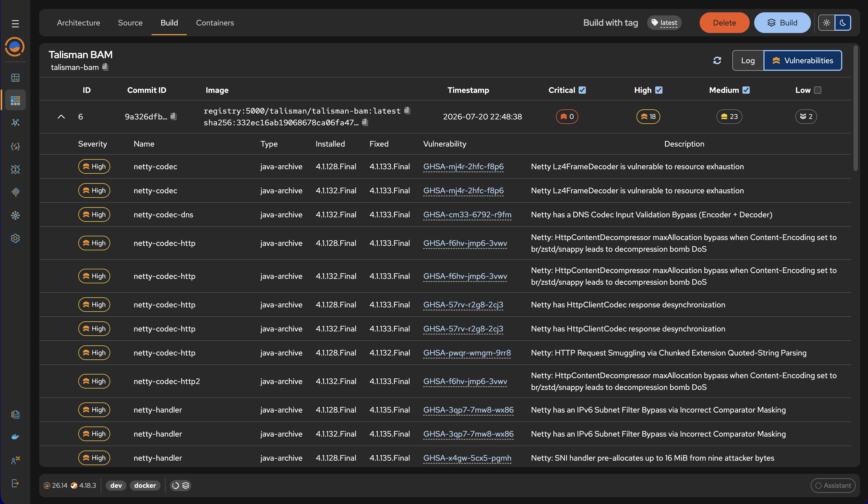Viewport: 868px width, 504px height.
Task: Click the refresh builds icon
Action: point(717,61)
